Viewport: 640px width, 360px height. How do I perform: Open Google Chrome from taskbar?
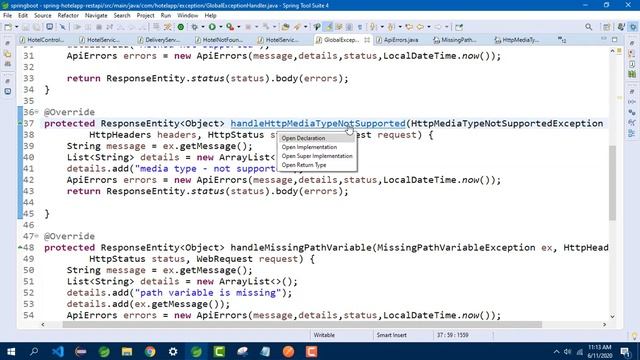point(150,351)
